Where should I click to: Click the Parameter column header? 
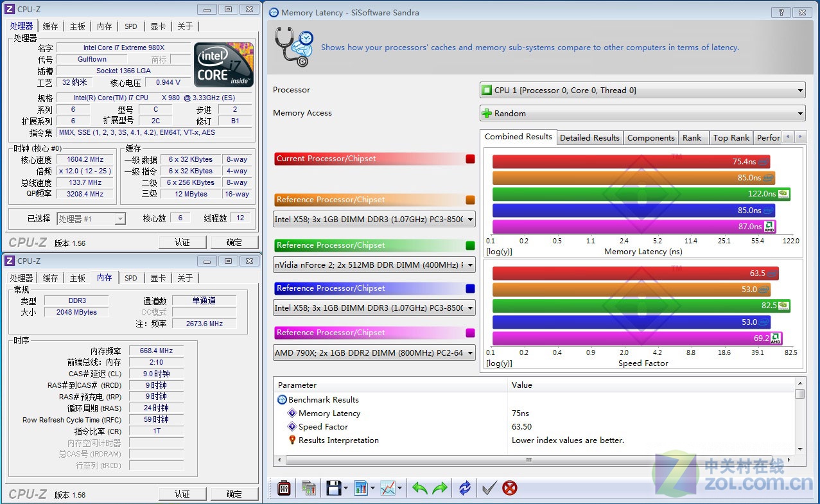click(390, 385)
